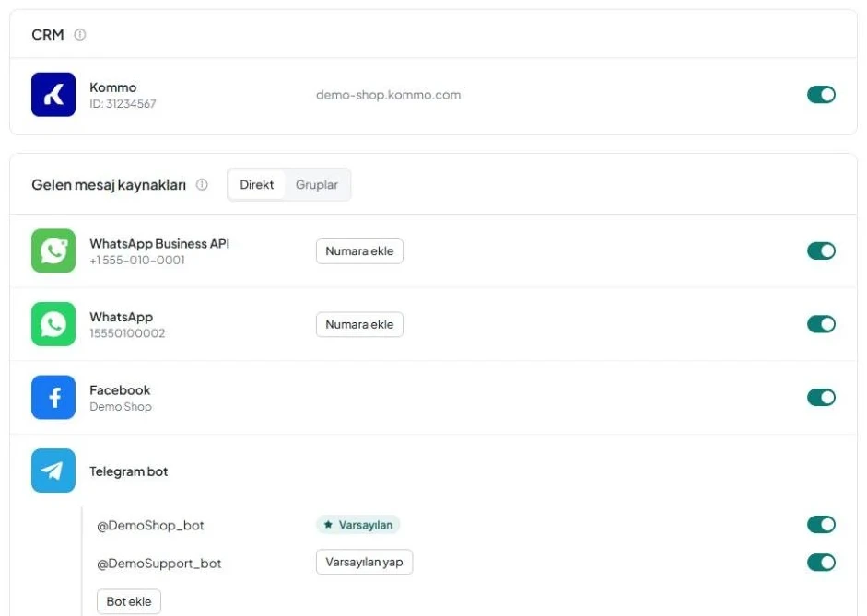Click Numara ekle for WhatsApp Business API

pyautogui.click(x=359, y=250)
